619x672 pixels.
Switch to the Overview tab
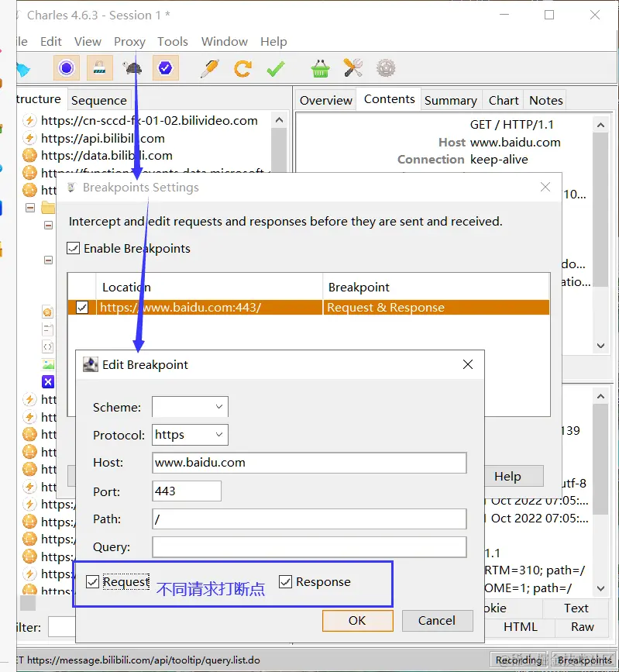[326, 100]
